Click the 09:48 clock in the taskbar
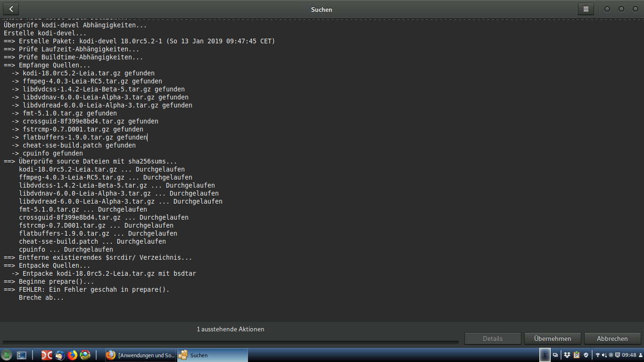This screenshot has width=644, height=362. coord(629,355)
